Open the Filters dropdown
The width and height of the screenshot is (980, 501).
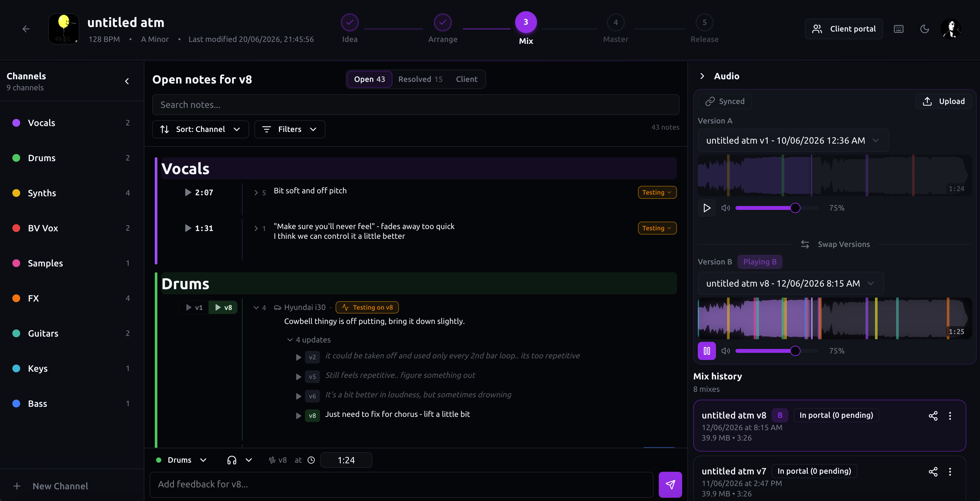[289, 129]
